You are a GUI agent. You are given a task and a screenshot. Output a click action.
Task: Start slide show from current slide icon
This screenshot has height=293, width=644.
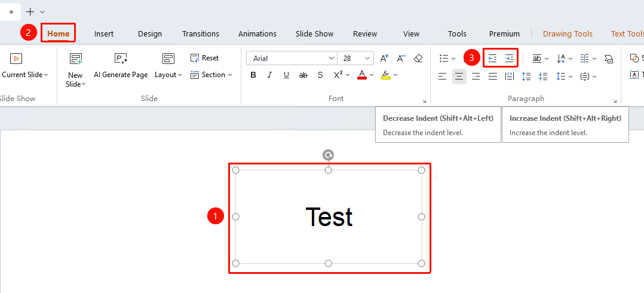(x=16, y=59)
